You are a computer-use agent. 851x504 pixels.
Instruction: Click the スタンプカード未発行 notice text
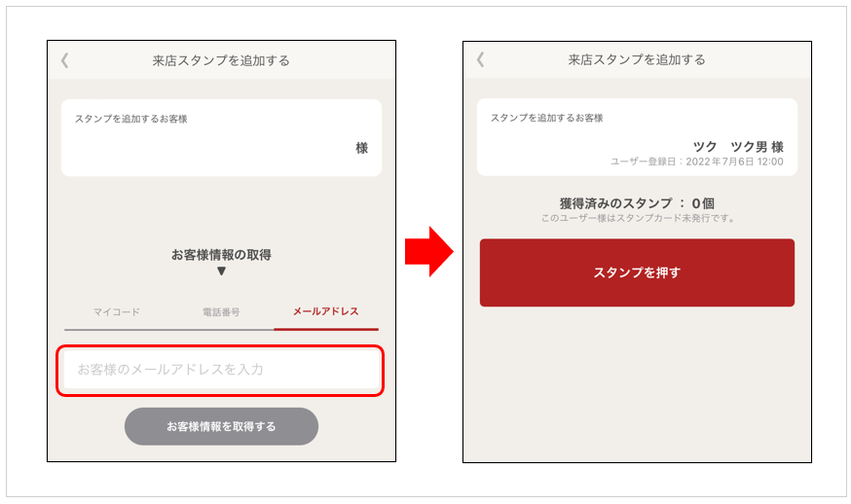637,218
